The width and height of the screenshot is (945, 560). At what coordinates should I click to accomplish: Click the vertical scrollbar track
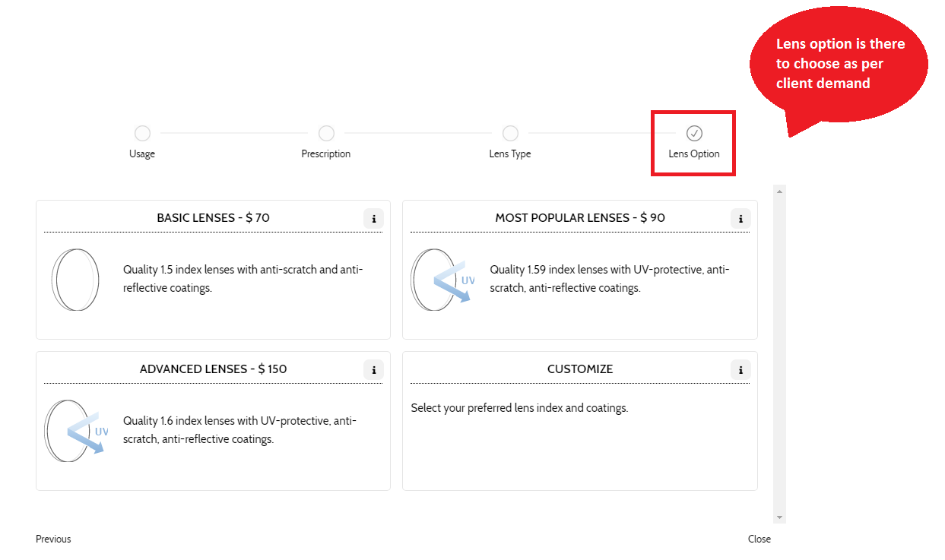[x=779, y=353]
